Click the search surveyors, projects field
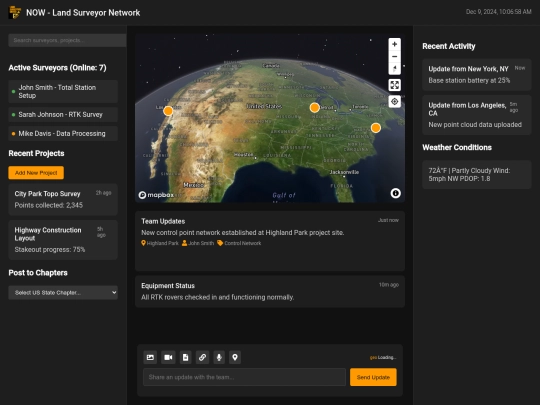 (x=67, y=40)
